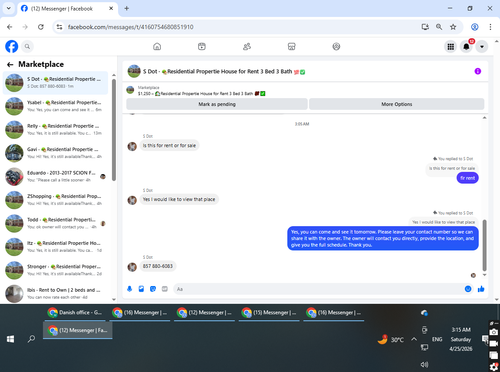Image resolution: width=500 pixels, height=372 pixels.
Task: Open the Gavi conversation
Action: click(x=55, y=153)
